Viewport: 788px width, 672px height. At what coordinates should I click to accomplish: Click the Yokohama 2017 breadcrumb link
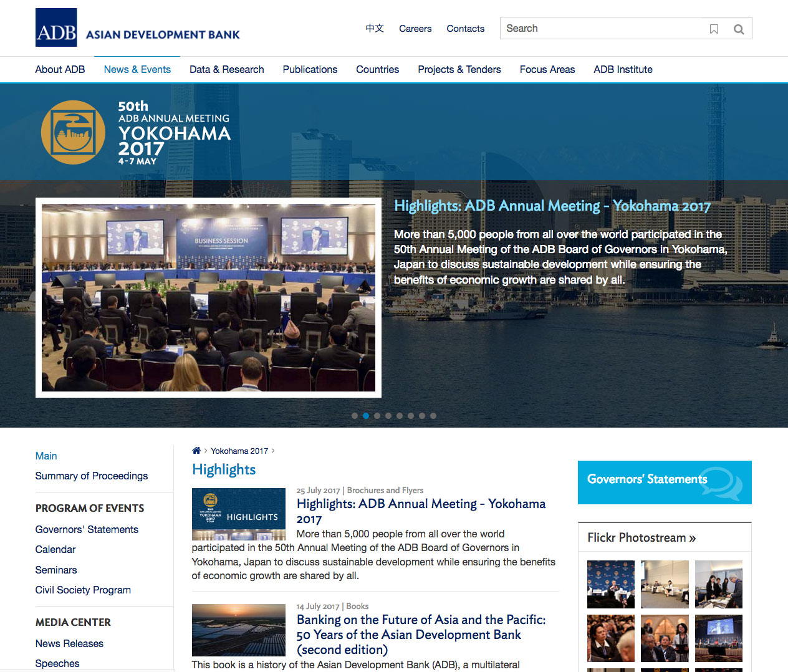pyautogui.click(x=239, y=451)
